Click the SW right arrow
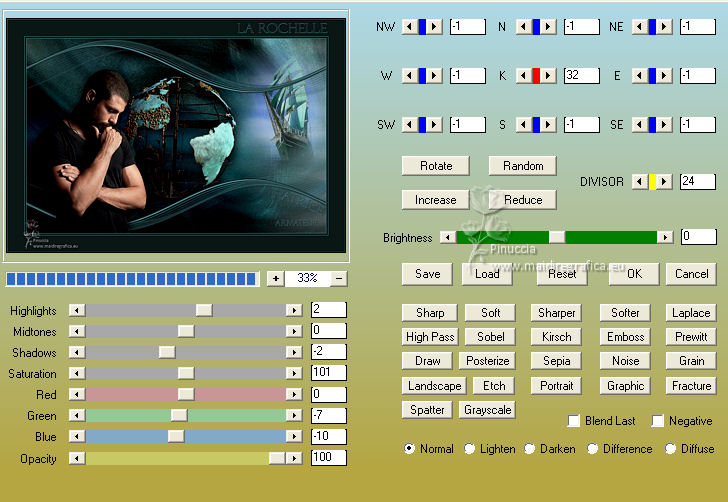The image size is (728, 502). tap(434, 124)
